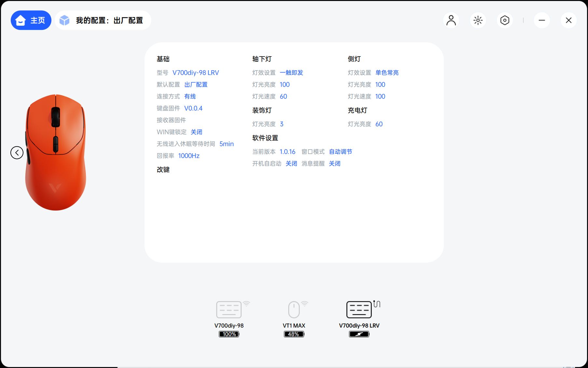Click the 接收器固件 label
The height and width of the screenshot is (368, 588).
point(171,120)
